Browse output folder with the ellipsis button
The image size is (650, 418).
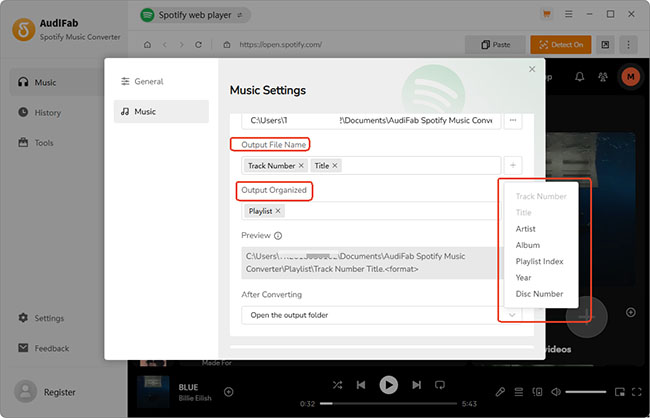tap(513, 121)
